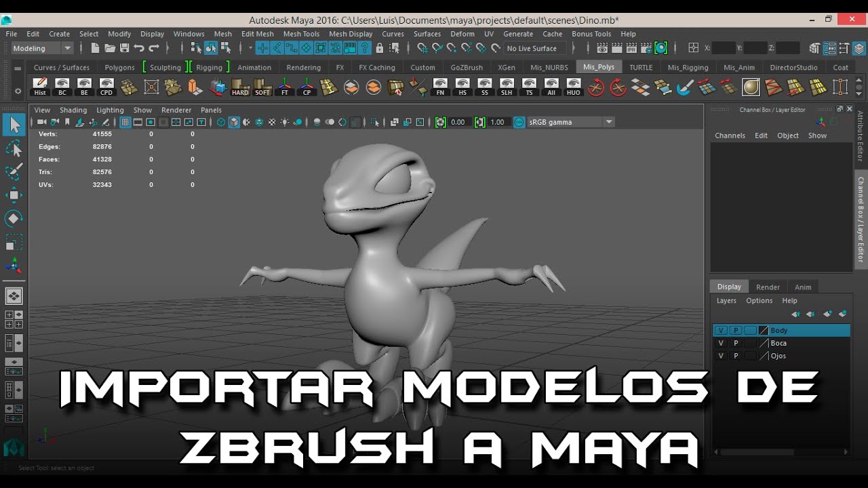Click the No Live Surface field
Image resolution: width=868 pixels, height=488 pixels.
coord(535,48)
